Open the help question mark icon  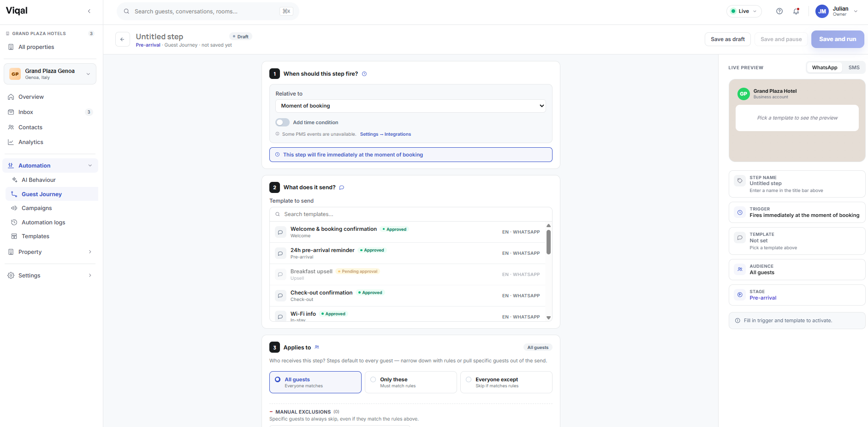(779, 11)
